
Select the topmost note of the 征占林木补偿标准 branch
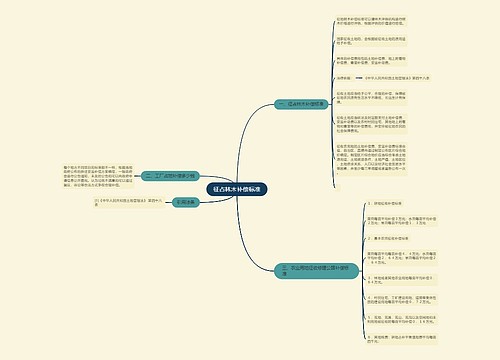pyautogui.click(x=371, y=21)
